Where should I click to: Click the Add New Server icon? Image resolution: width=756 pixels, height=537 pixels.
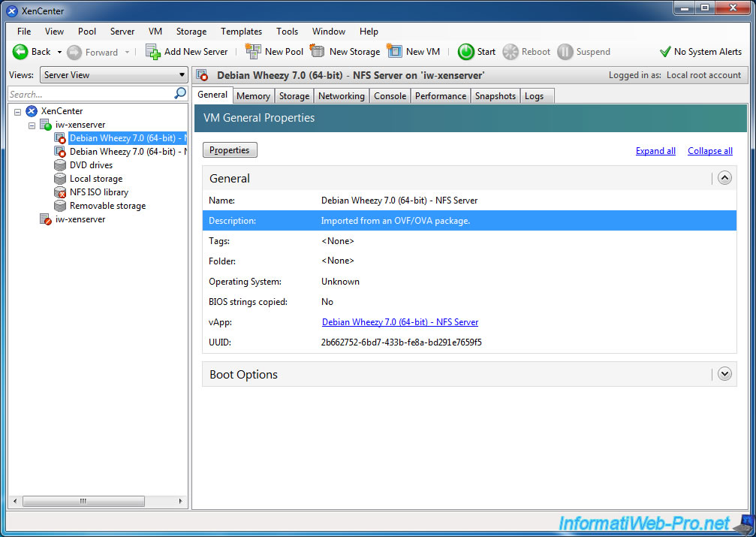pos(153,52)
